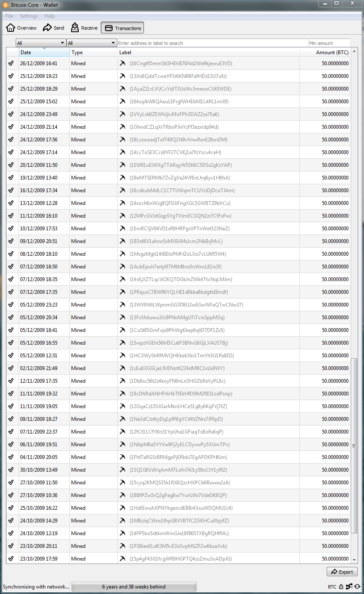This screenshot has width=364, height=594.
Task: Click the confirmed checkmark for 26/12/2009 16:41
Action: 11,64
